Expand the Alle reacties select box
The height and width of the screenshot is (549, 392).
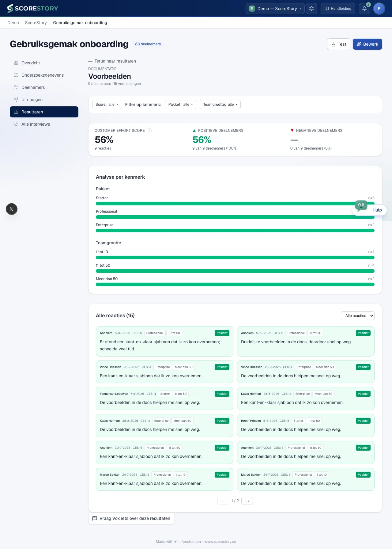[x=358, y=316]
